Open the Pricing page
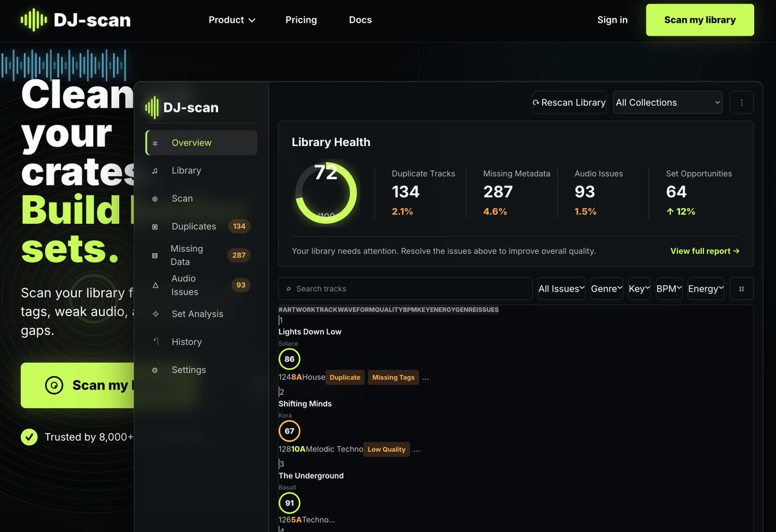The width and height of the screenshot is (776, 532). [301, 20]
